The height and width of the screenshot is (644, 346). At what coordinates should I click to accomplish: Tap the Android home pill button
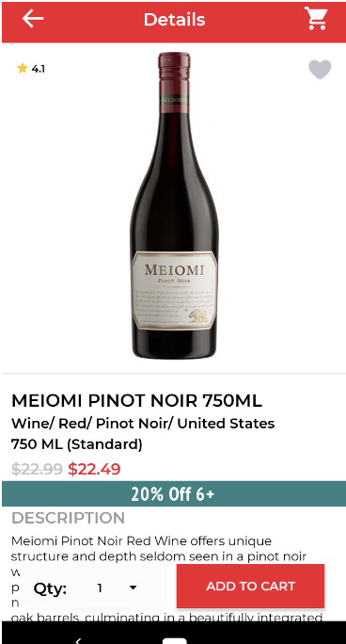tap(175, 641)
